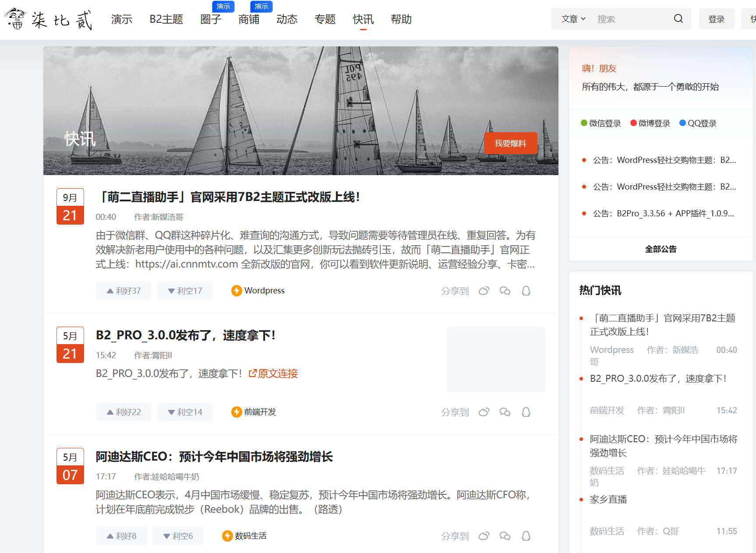Open B2Pro_3.3.56 + APP插件 announcement

click(x=663, y=213)
